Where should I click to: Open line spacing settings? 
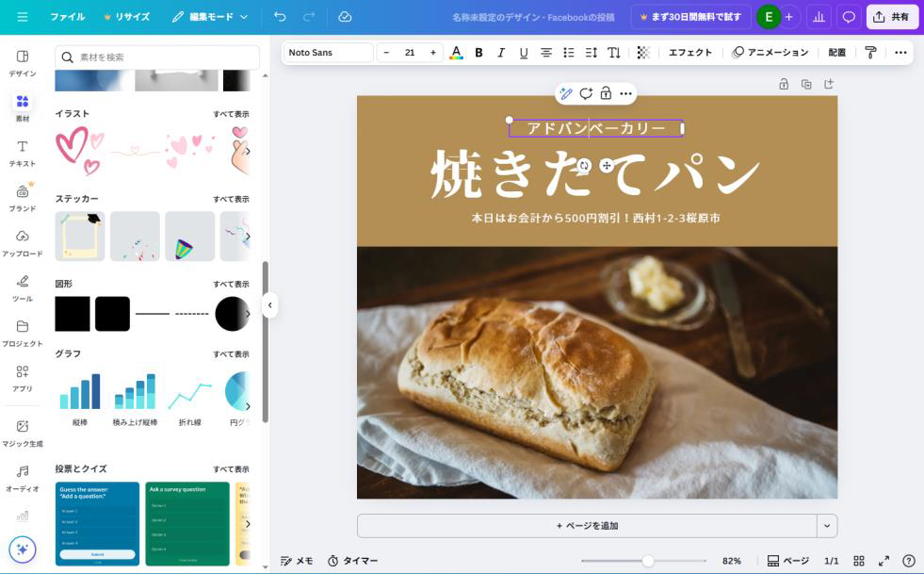[592, 53]
